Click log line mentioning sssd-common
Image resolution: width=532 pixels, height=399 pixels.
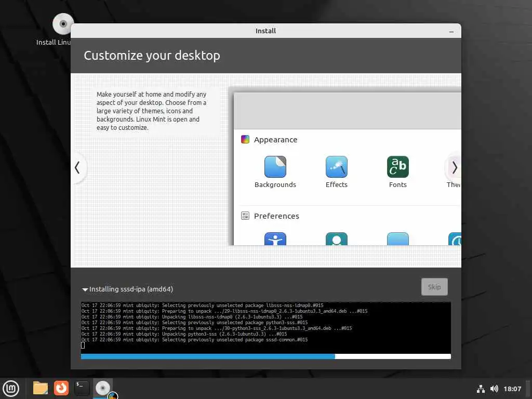click(x=194, y=340)
